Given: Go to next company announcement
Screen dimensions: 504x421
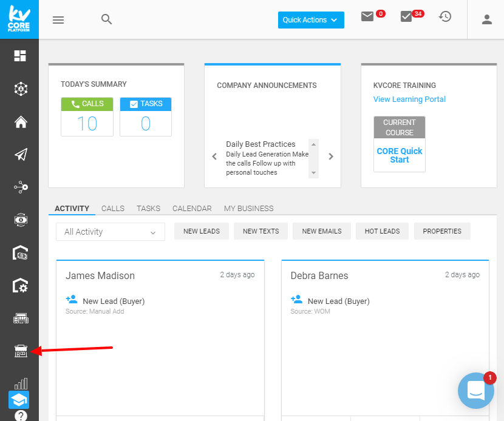Looking at the screenshot, I should pos(331,157).
